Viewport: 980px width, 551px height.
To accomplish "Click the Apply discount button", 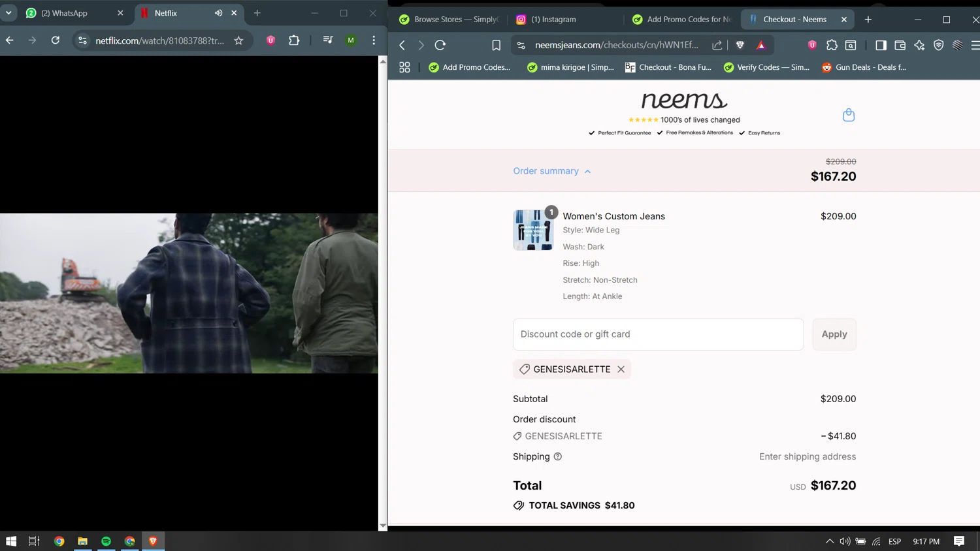I will (x=834, y=334).
